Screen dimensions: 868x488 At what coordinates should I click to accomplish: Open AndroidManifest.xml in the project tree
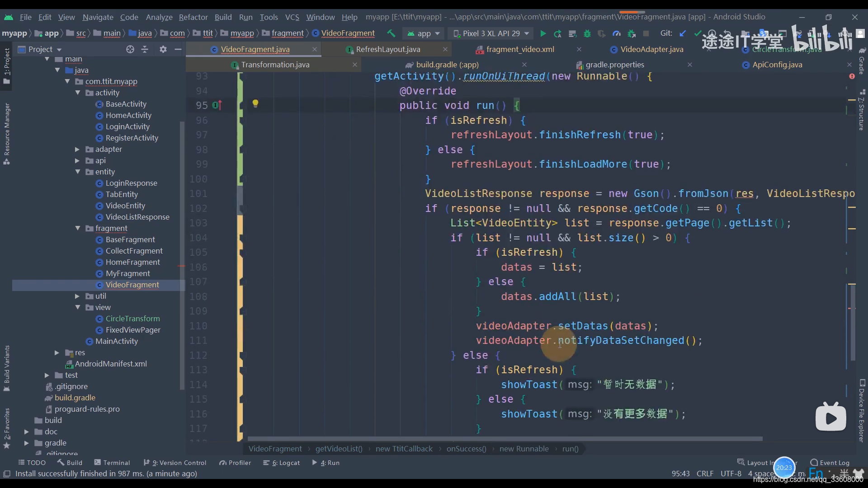click(111, 364)
